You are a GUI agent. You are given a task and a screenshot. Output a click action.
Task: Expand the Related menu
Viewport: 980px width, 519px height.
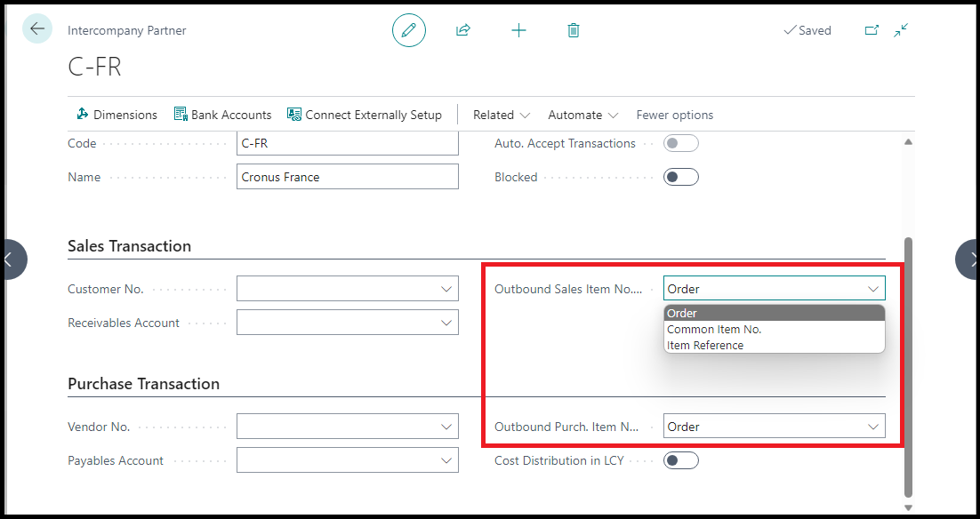[x=502, y=115]
